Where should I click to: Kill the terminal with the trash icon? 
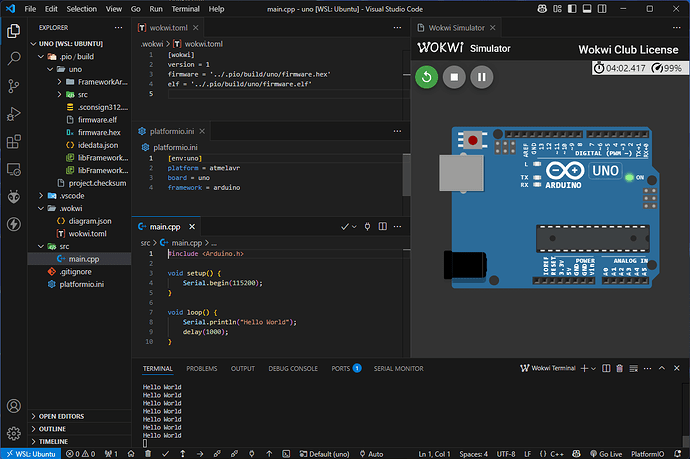pos(620,368)
